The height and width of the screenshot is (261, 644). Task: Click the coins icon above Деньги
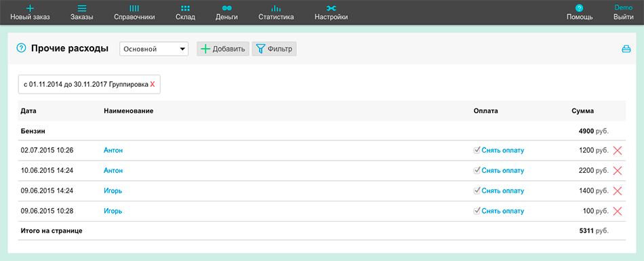click(x=226, y=8)
